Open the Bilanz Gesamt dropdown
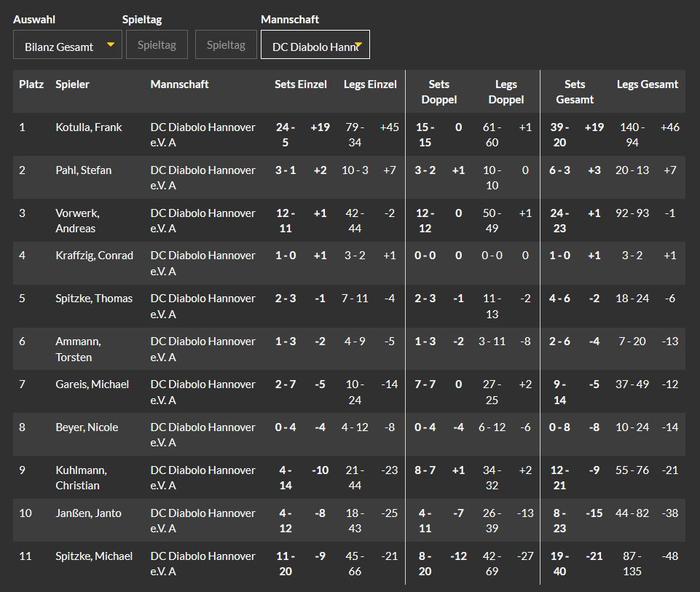Screen dimensions: 700x592 (68, 44)
